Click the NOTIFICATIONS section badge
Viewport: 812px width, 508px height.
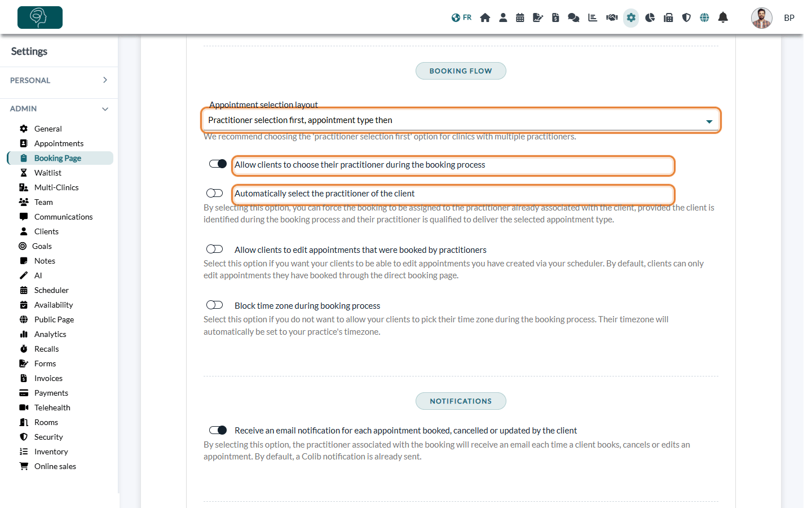point(461,401)
